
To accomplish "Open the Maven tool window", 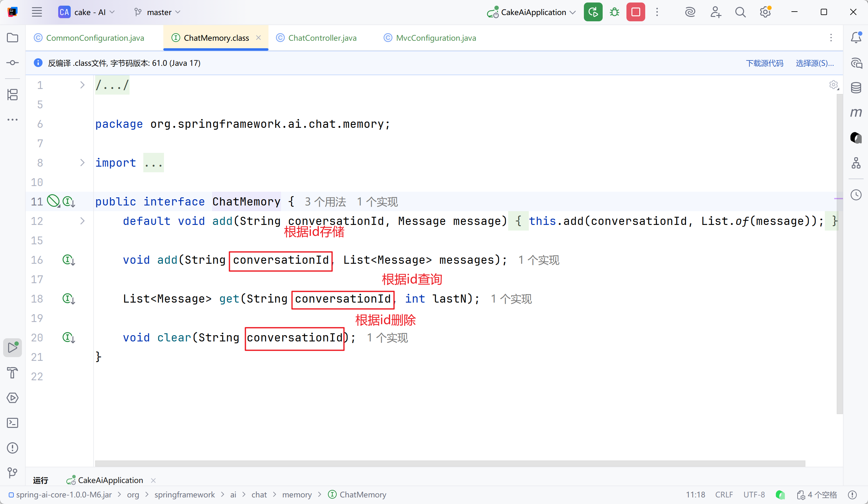I will coord(856,113).
